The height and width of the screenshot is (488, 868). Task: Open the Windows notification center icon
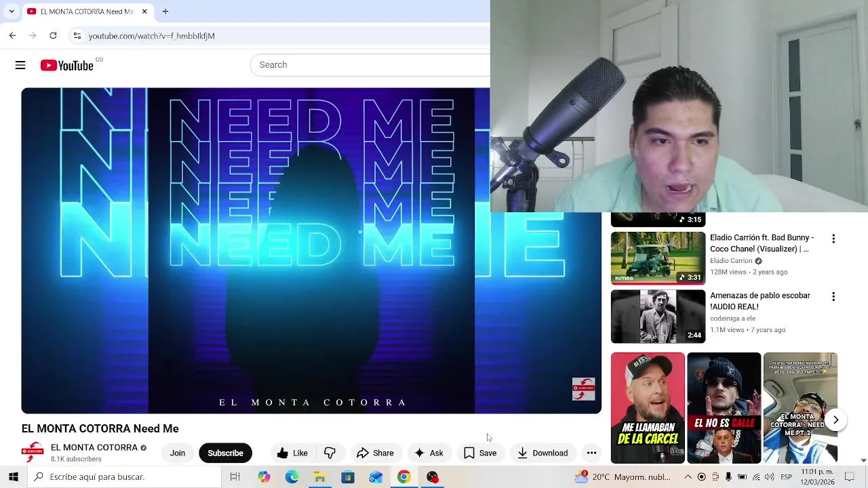click(x=850, y=477)
